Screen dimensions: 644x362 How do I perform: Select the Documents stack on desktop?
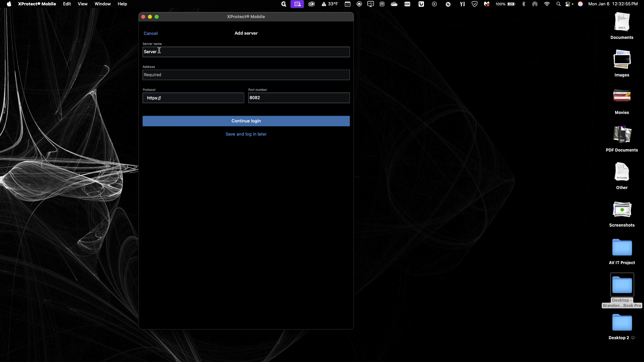622,26
